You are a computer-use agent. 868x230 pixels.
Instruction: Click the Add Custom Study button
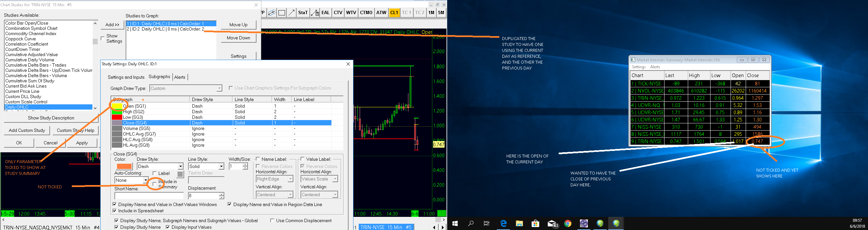[27, 131]
